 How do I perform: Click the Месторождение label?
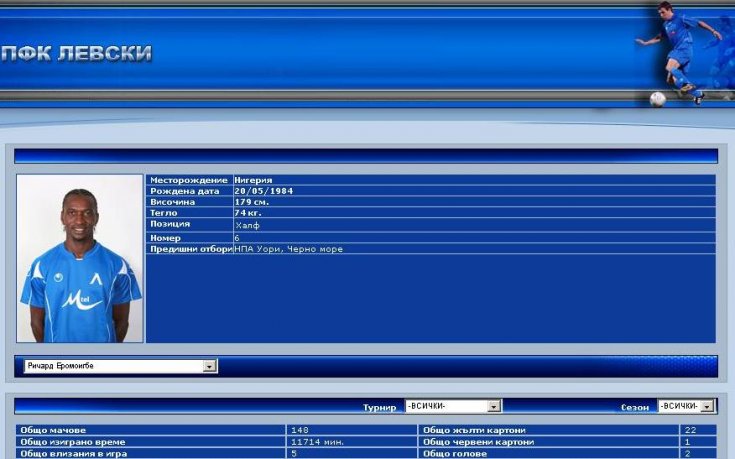pyautogui.click(x=188, y=180)
